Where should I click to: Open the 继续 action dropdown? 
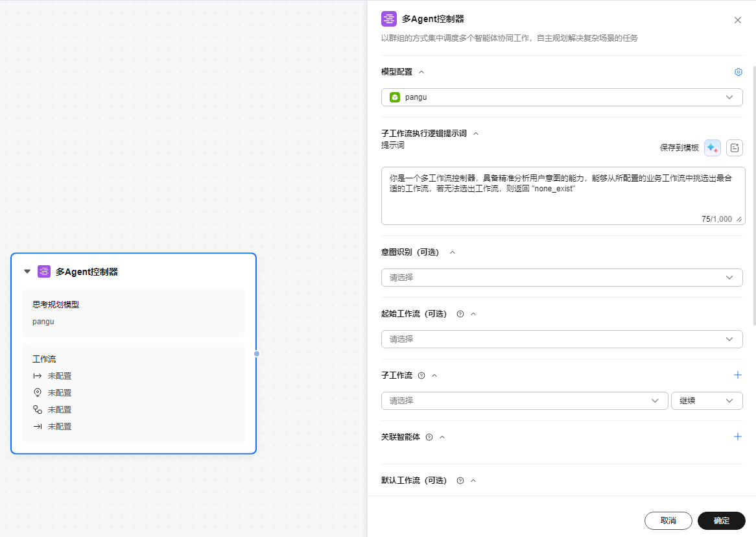click(x=707, y=401)
